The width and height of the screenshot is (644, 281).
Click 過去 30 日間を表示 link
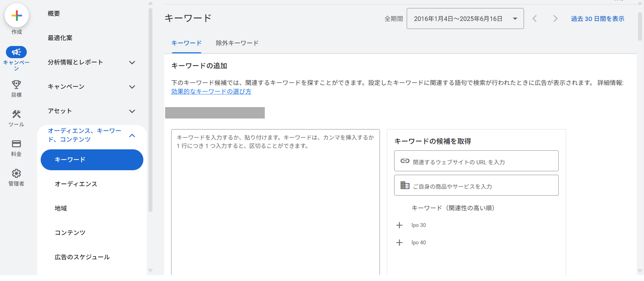tap(597, 19)
